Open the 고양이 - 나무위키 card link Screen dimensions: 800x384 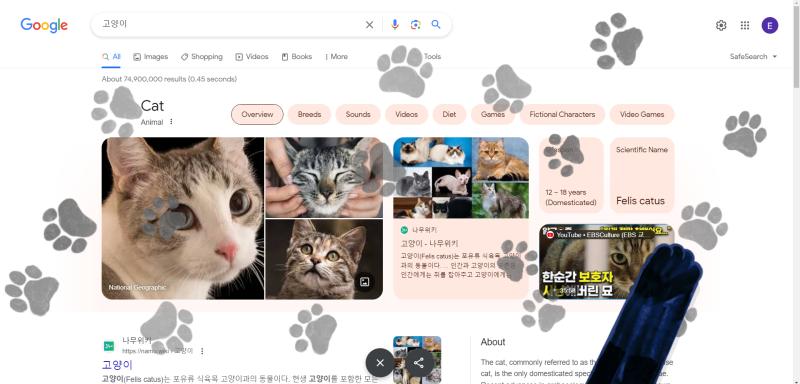[429, 243]
